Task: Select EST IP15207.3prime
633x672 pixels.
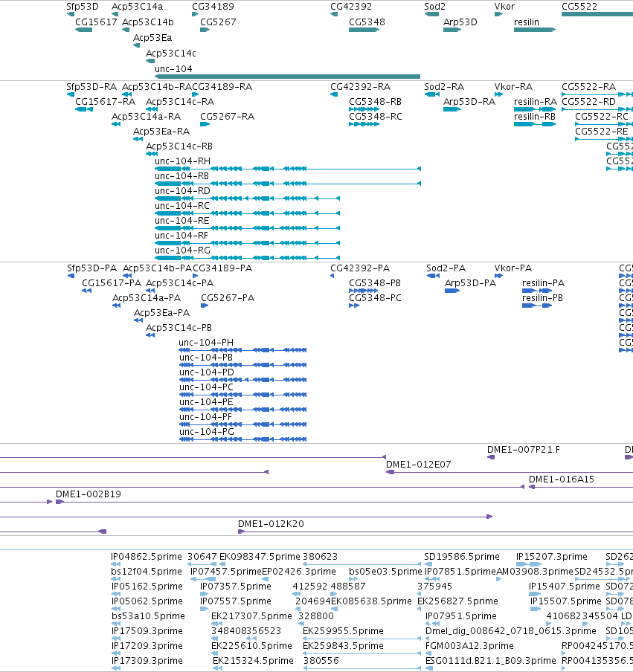Action: click(x=529, y=564)
